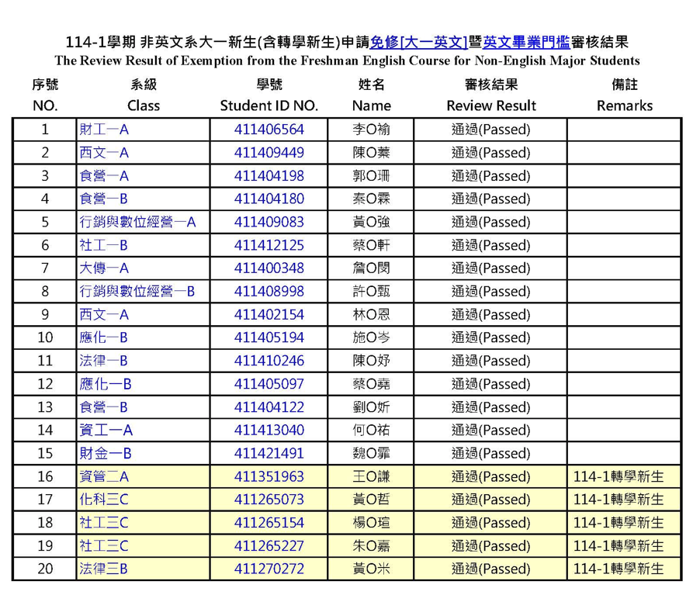The height and width of the screenshot is (595, 700).
Task: Select student ID 411421491
Action: click(269, 453)
